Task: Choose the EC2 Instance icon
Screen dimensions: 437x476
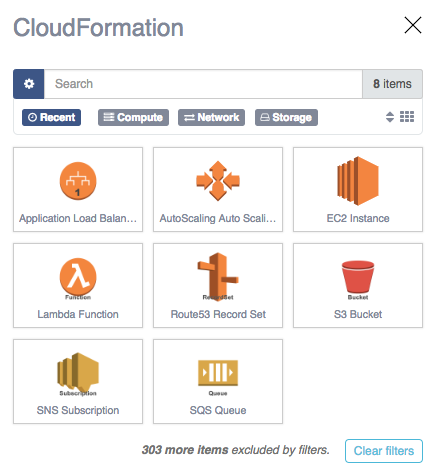Action: (x=358, y=181)
